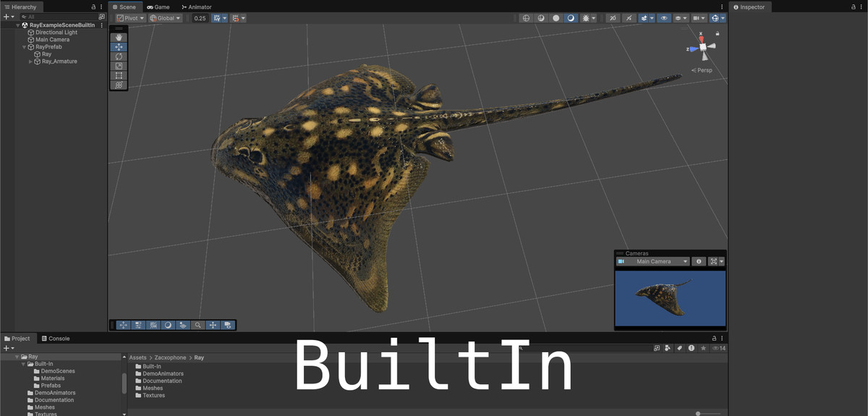This screenshot has height=416, width=868.
Task: Select the Rect tool
Action: (119, 75)
